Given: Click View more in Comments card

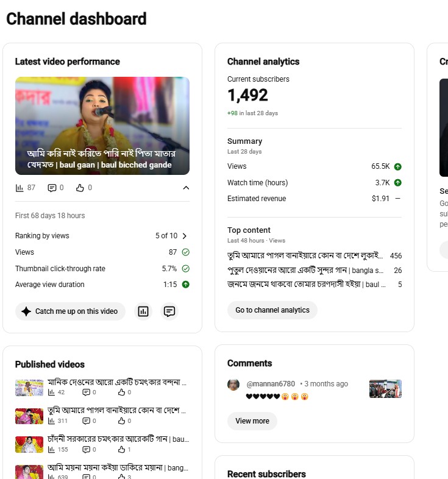Looking at the screenshot, I should 252,421.
